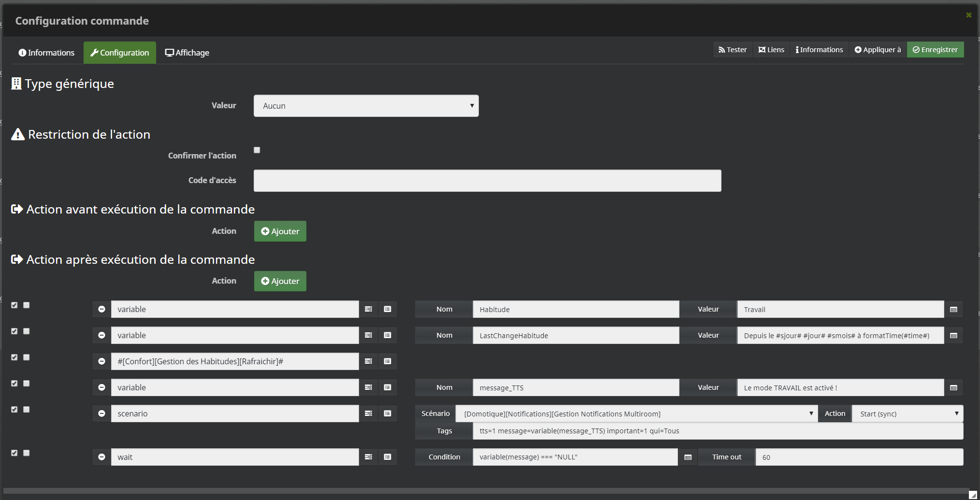Check second checkbox of wait row
Image resolution: width=980 pixels, height=500 pixels.
(27, 453)
